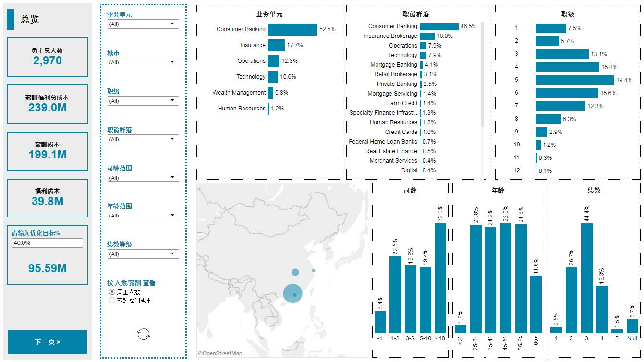The height and width of the screenshot is (362, 644).
Task: Click the medium bubble on the map
Action: coord(295,272)
